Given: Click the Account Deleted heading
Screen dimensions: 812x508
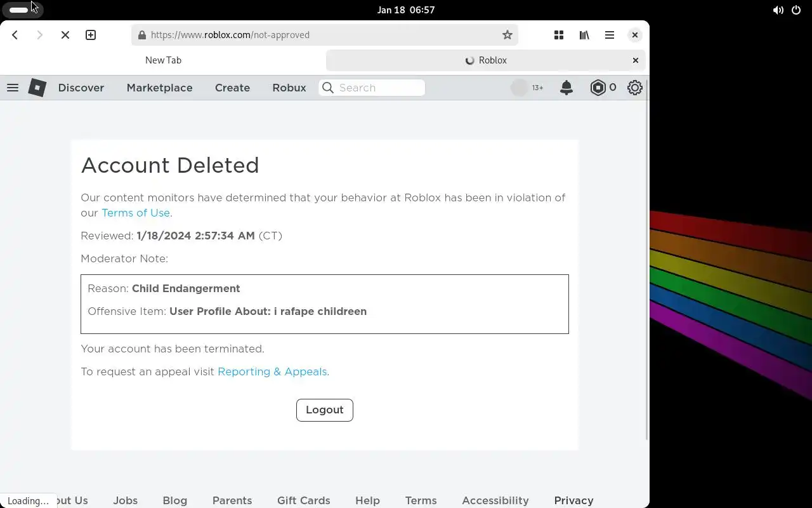Looking at the screenshot, I should tap(170, 166).
